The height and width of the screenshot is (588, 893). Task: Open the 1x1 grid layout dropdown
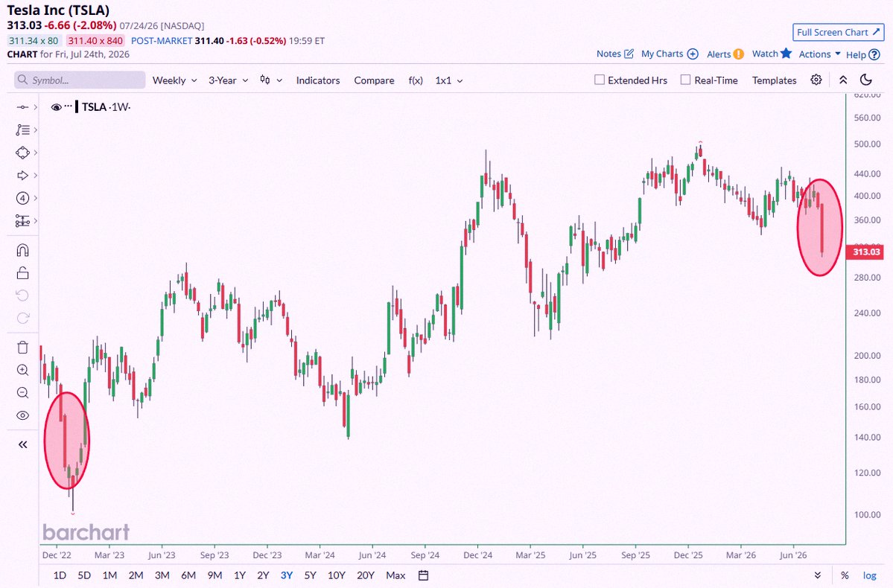pos(449,80)
